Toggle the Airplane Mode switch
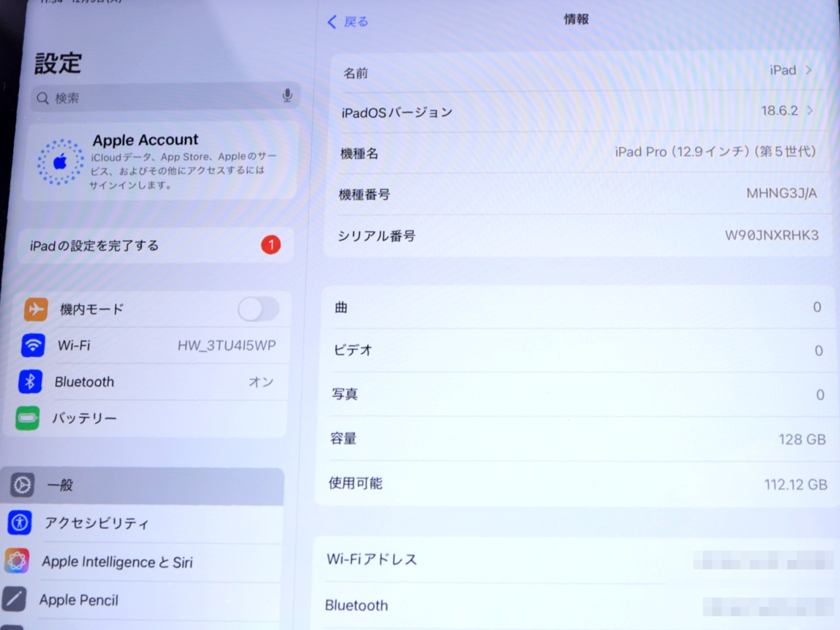Image resolution: width=840 pixels, height=630 pixels. point(259,308)
